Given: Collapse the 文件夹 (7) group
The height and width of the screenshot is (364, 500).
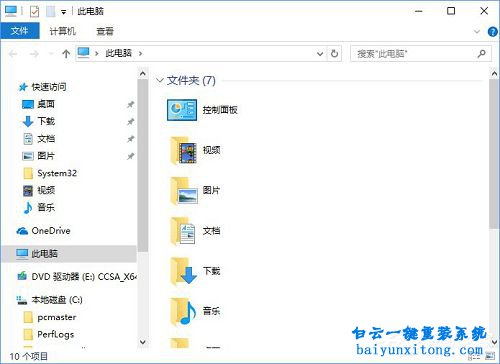Looking at the screenshot, I should click(160, 80).
